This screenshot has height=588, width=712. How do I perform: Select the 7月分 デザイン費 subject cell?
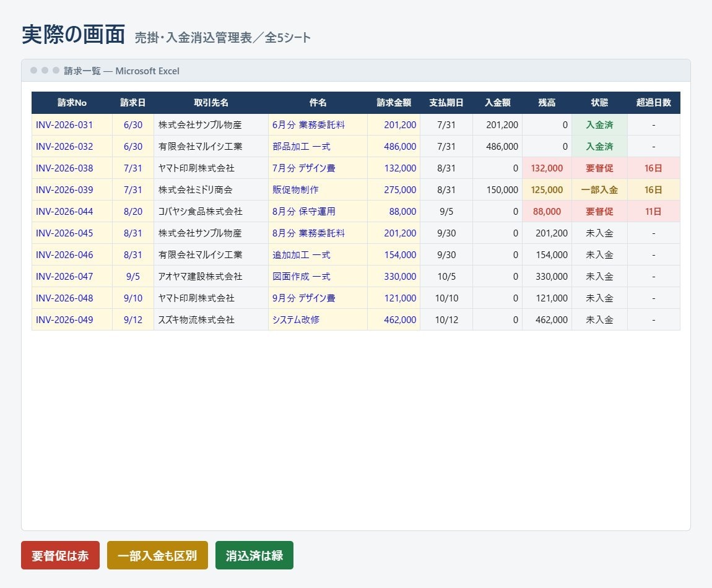coord(318,168)
